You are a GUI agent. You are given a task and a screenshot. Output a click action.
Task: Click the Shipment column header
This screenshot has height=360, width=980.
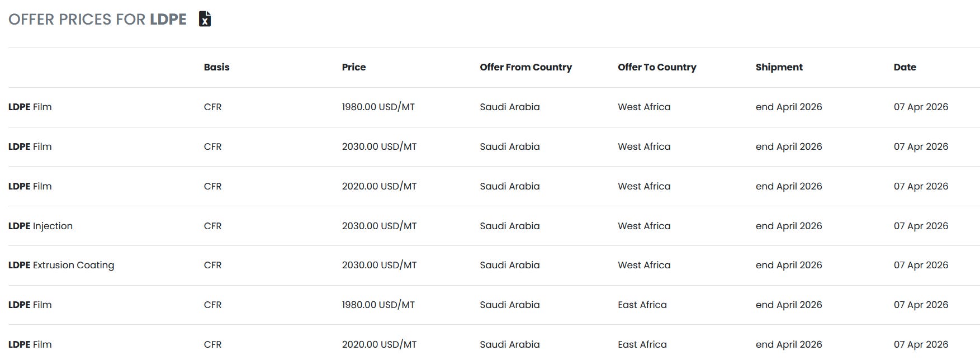click(779, 67)
